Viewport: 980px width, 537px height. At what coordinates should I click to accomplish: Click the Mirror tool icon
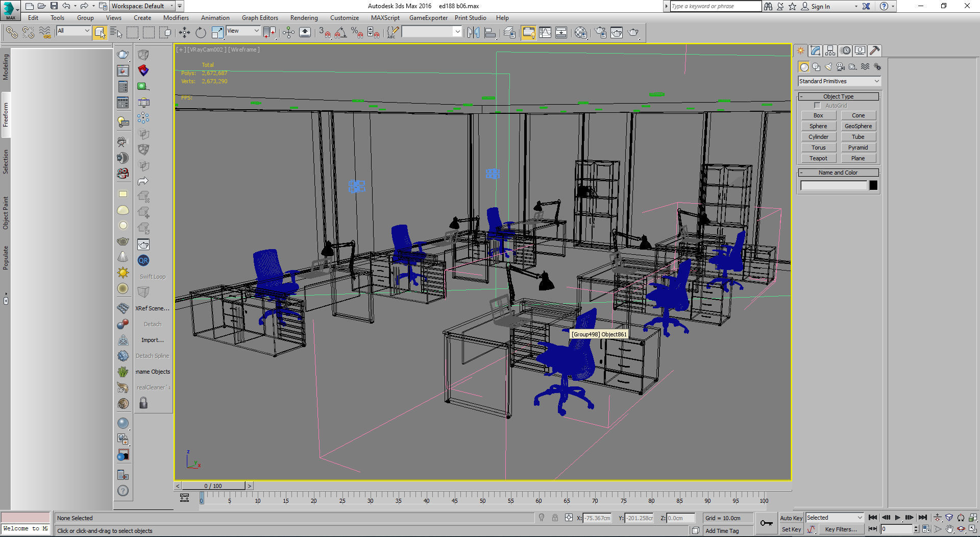pos(473,33)
